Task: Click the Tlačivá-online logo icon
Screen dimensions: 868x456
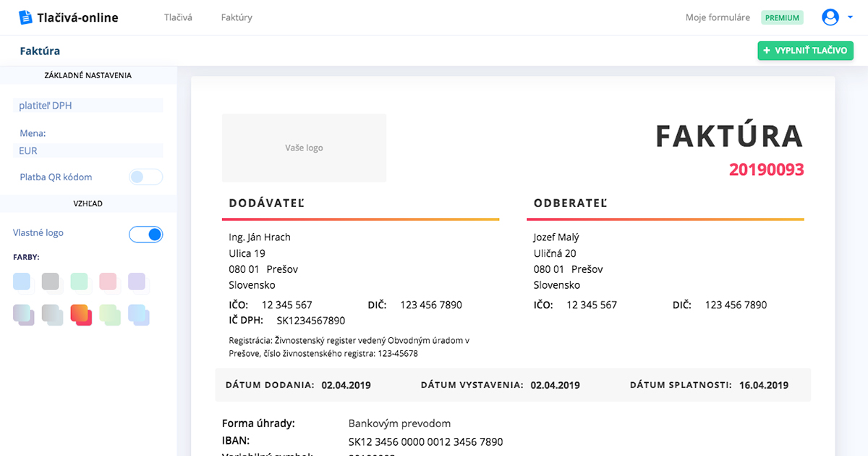Action: click(25, 16)
